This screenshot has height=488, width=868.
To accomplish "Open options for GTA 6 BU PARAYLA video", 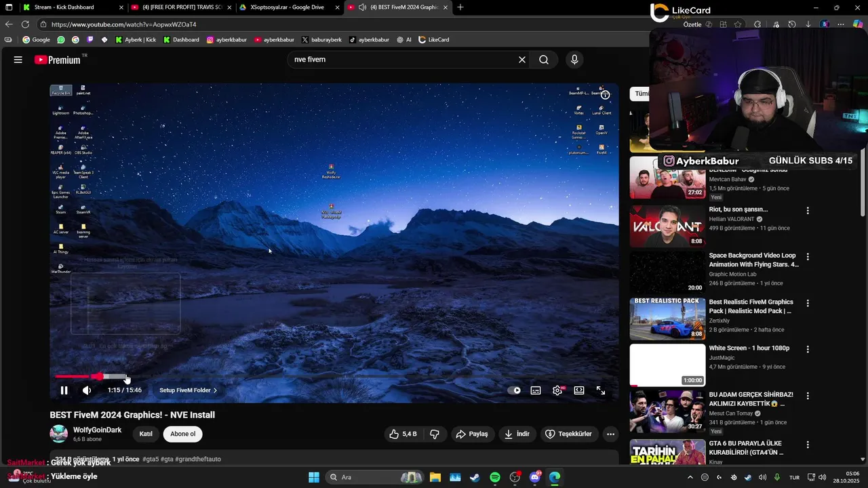I will pos(808,445).
